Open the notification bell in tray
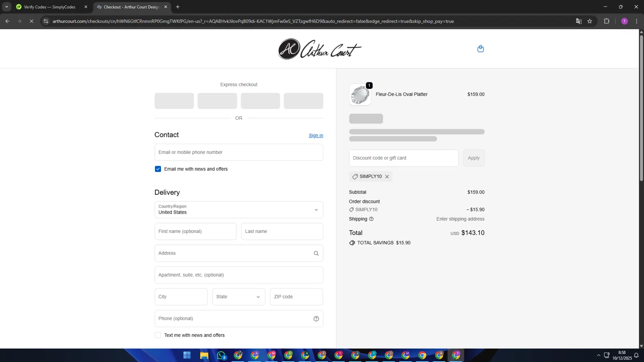644x362 pixels. click(636, 355)
